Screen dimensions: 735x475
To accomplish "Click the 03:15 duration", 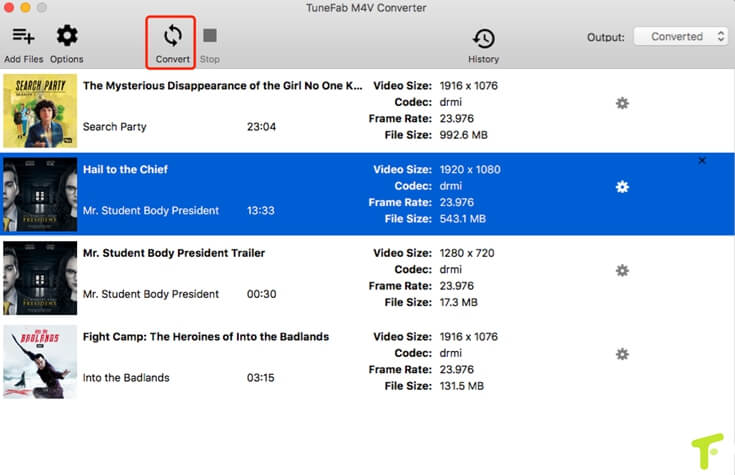I will [260, 377].
